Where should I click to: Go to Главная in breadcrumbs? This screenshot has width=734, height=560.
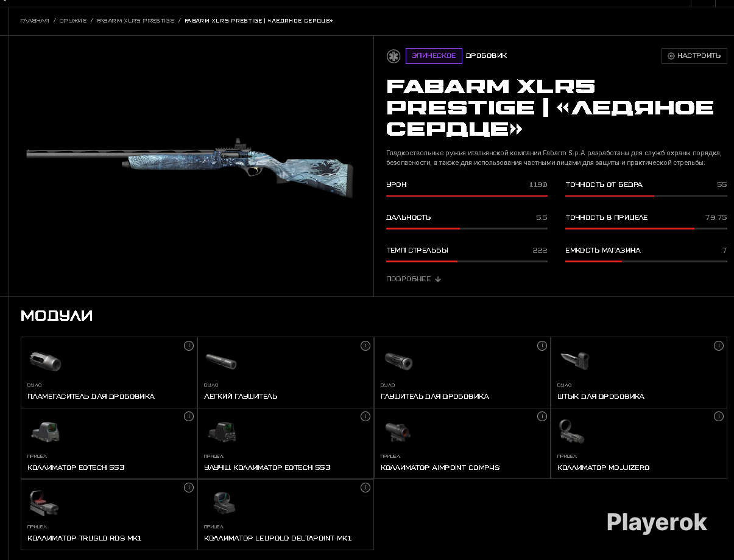point(35,21)
